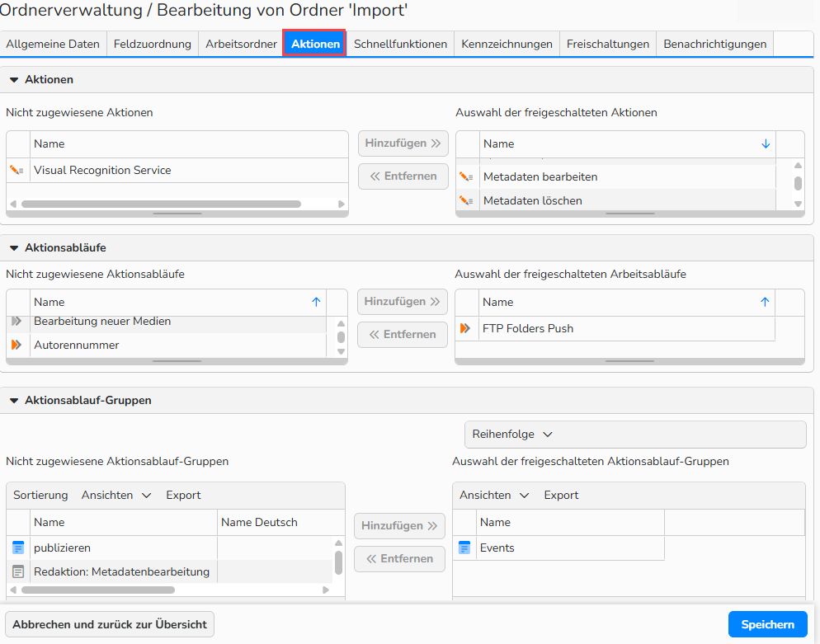Click Sortierung in unassigned groups toolbar

tap(40, 495)
